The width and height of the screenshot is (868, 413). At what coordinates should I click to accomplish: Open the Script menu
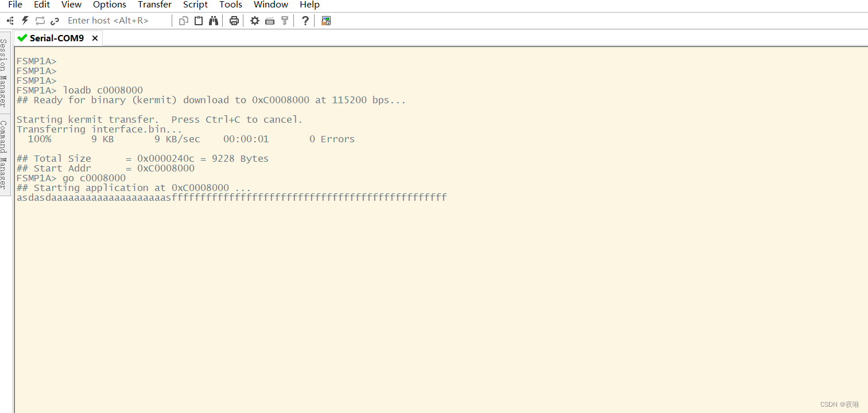(x=195, y=5)
